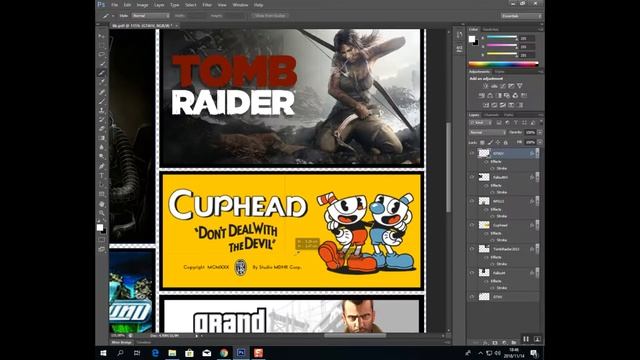Open the Essentials workspace dropdown
The image size is (640, 360).
(521, 16)
